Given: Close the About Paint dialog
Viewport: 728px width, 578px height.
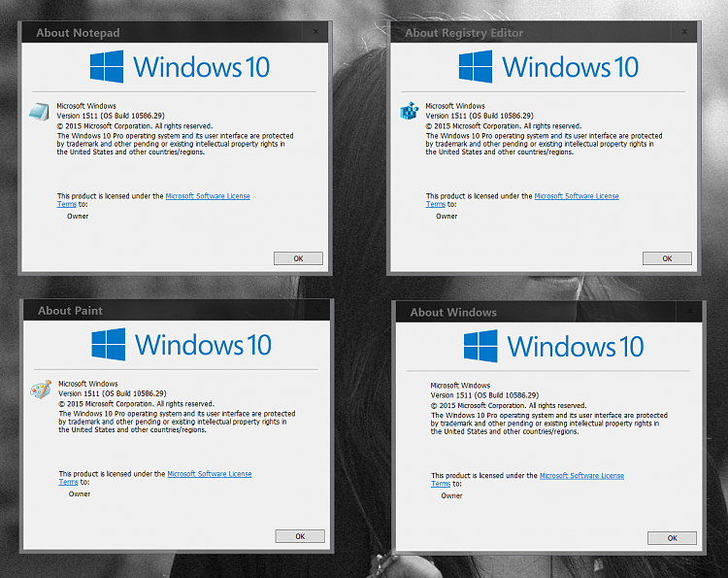Looking at the screenshot, I should 317,310.
